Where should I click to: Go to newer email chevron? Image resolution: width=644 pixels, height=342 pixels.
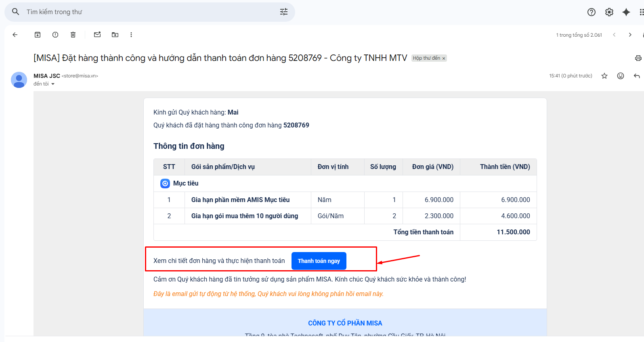point(614,35)
